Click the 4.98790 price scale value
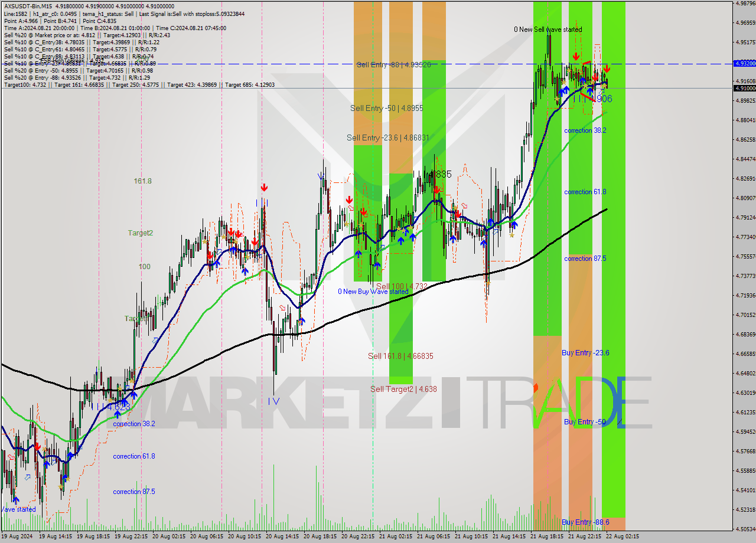 point(745,4)
